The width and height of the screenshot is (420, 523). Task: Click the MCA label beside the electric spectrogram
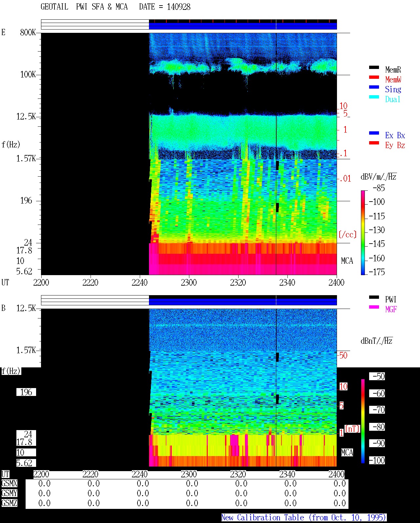point(347,261)
